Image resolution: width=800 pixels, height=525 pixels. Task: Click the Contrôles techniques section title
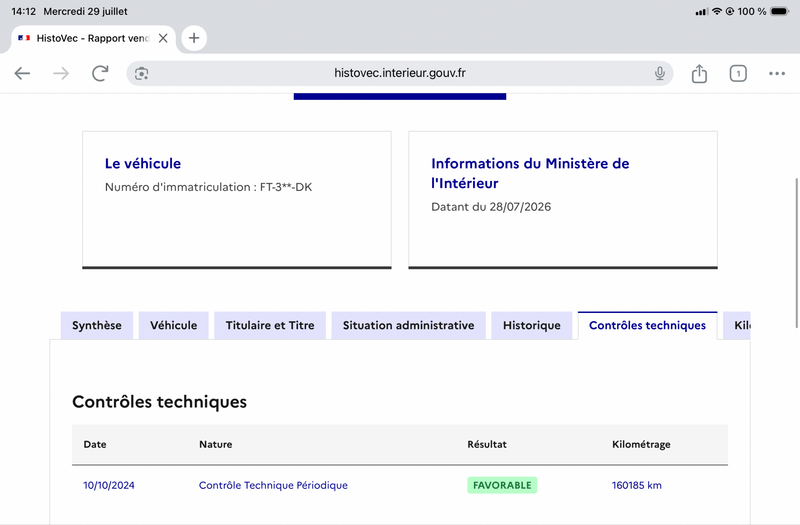point(159,402)
